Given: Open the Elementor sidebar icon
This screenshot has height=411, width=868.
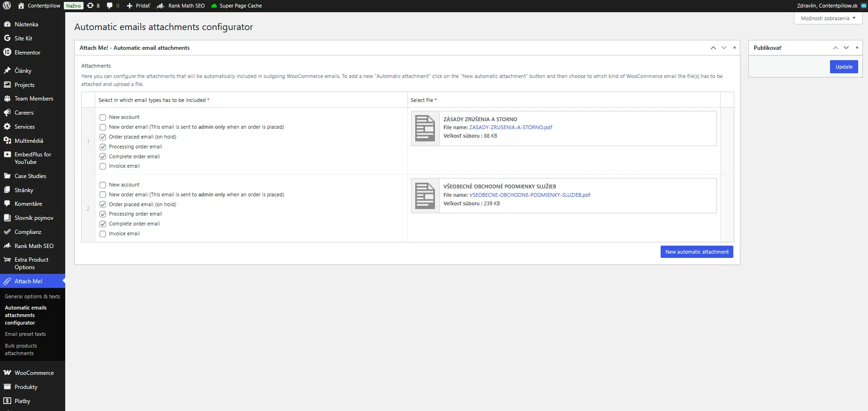Looking at the screenshot, I should coord(7,52).
